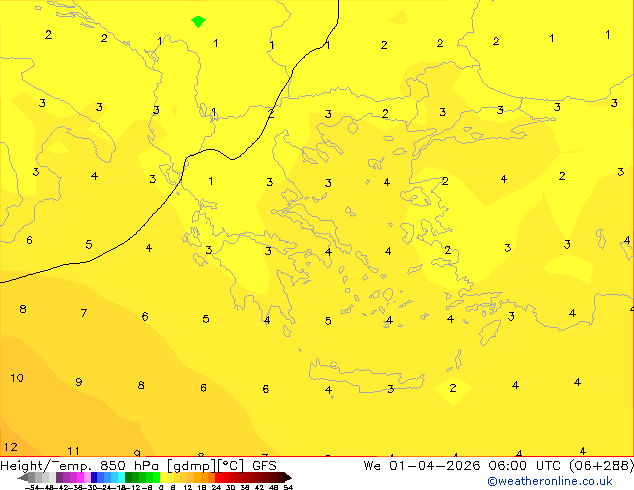
Task: Click the 12 temperature value on the map
Action: 11,447
